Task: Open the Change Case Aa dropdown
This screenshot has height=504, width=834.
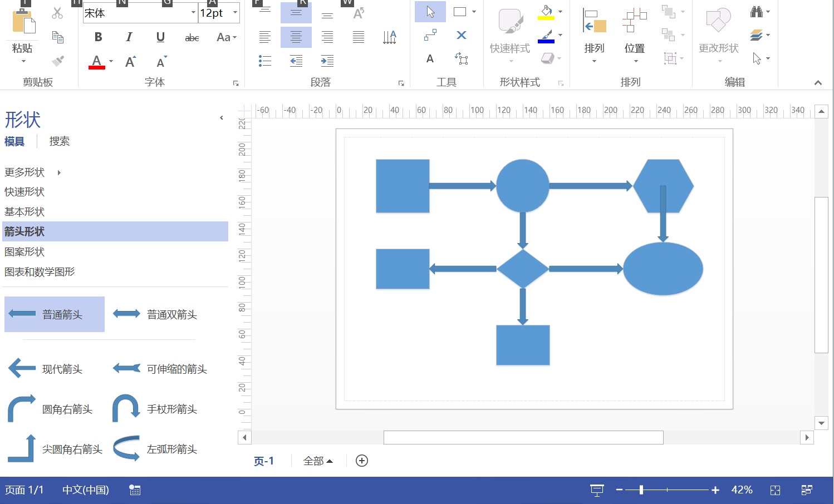Action: click(227, 37)
